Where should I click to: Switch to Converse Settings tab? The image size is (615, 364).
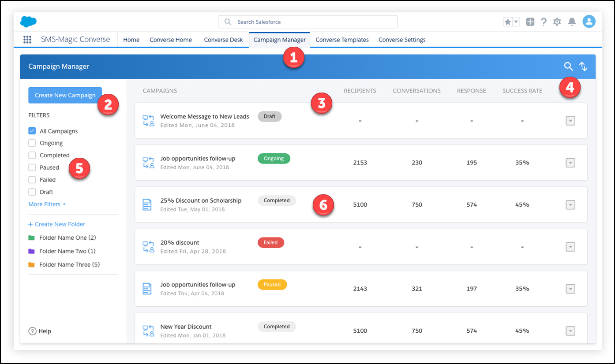(402, 40)
